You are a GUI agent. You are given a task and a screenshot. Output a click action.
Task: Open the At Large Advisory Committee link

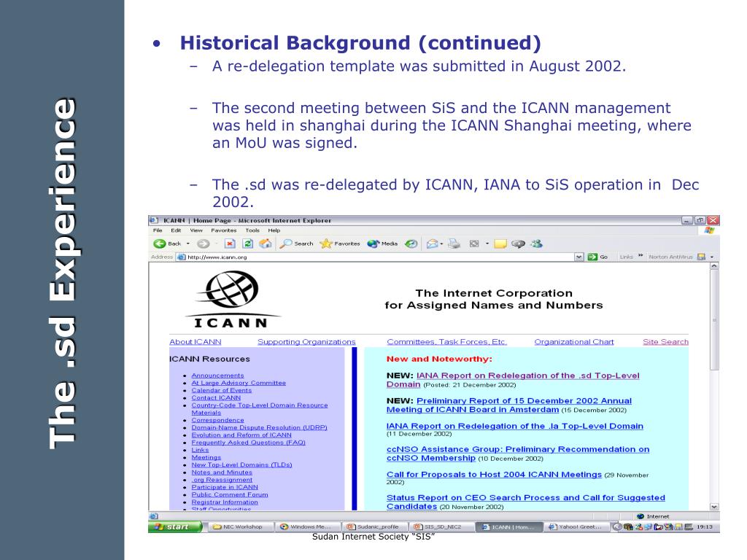click(239, 383)
